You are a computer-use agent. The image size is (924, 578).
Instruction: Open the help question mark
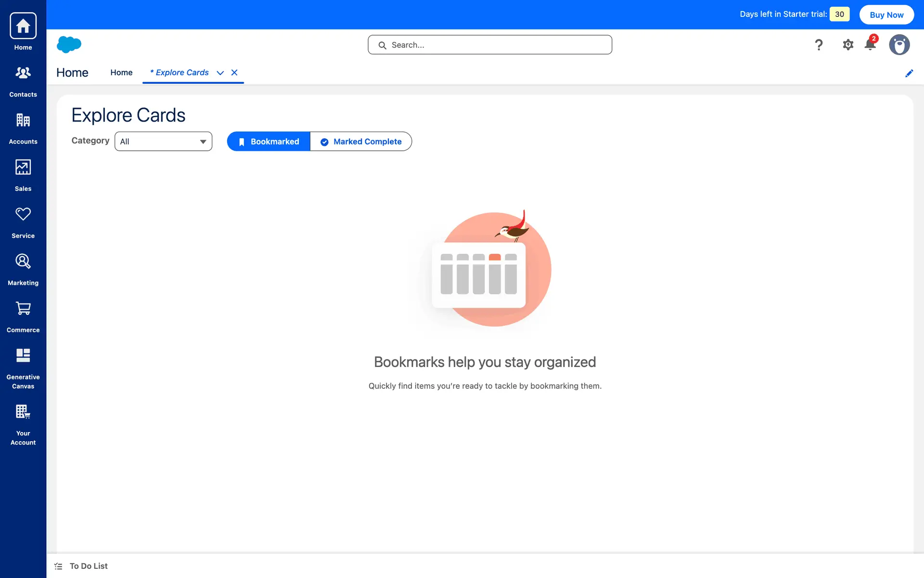[x=819, y=45]
